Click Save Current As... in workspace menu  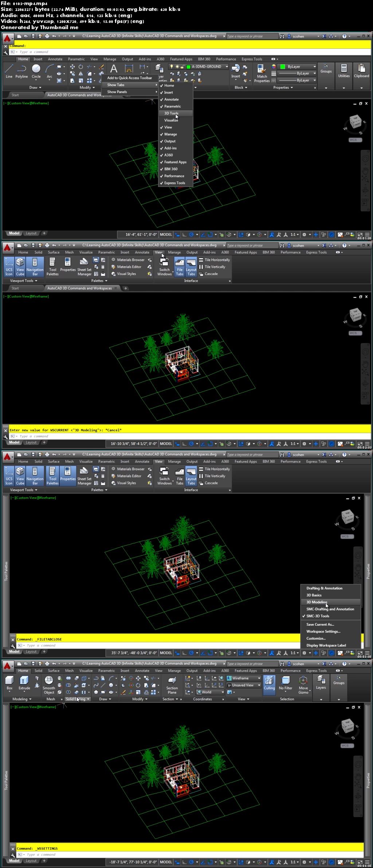pyautogui.click(x=320, y=624)
